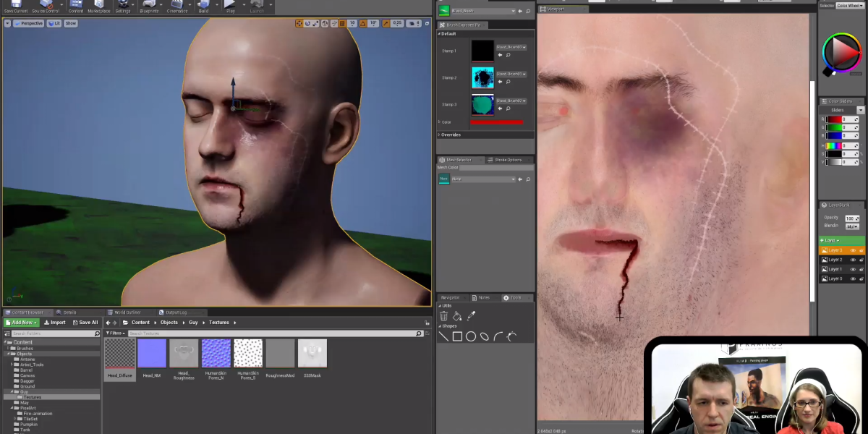The width and height of the screenshot is (868, 434).
Task: Click the red brush Color swatch
Action: pos(496,122)
